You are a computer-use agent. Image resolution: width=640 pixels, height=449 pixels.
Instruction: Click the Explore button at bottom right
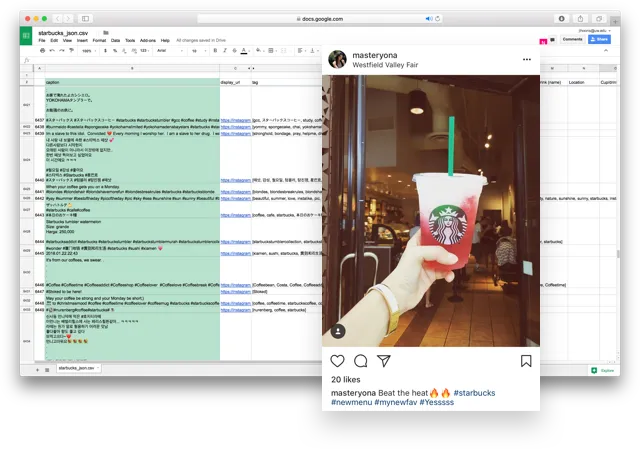click(603, 370)
